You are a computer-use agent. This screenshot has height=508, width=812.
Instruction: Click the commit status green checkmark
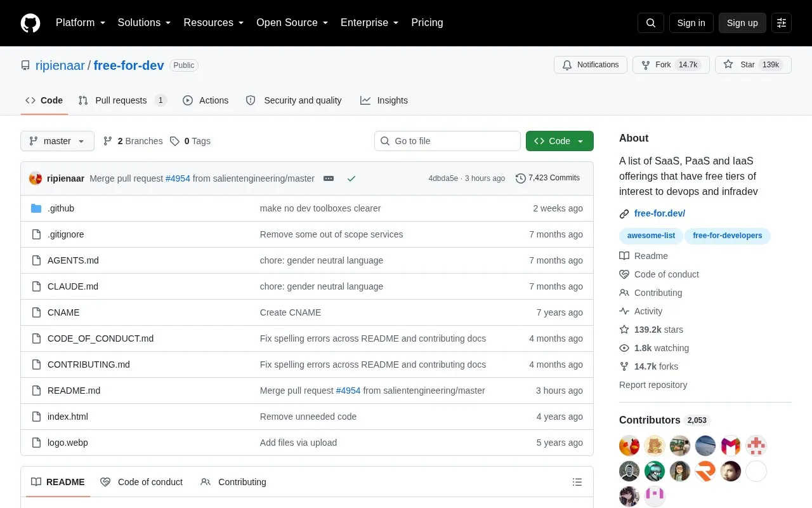click(351, 178)
